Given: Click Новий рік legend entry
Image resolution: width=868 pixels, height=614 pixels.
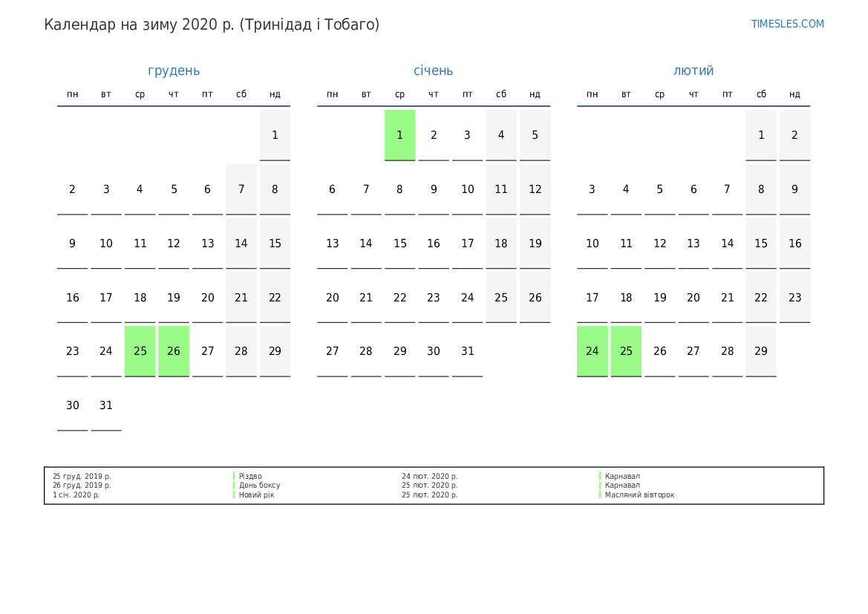Looking at the screenshot, I should click(256, 494).
